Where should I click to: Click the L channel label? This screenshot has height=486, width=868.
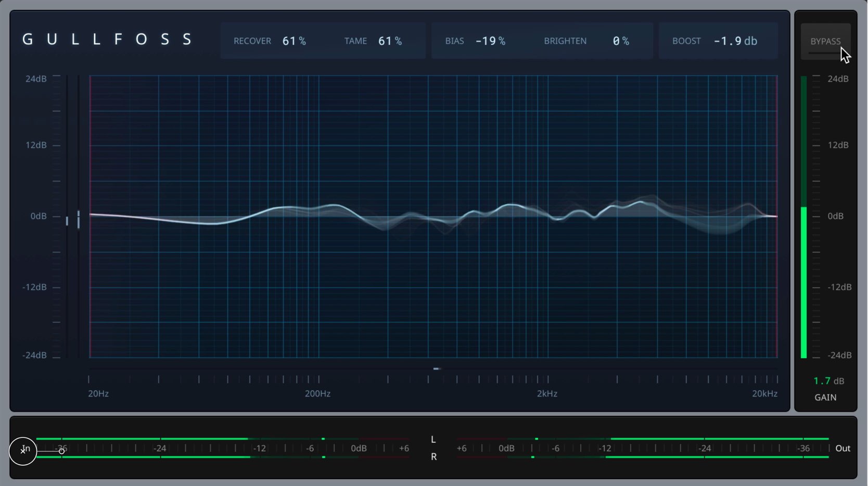pos(433,440)
